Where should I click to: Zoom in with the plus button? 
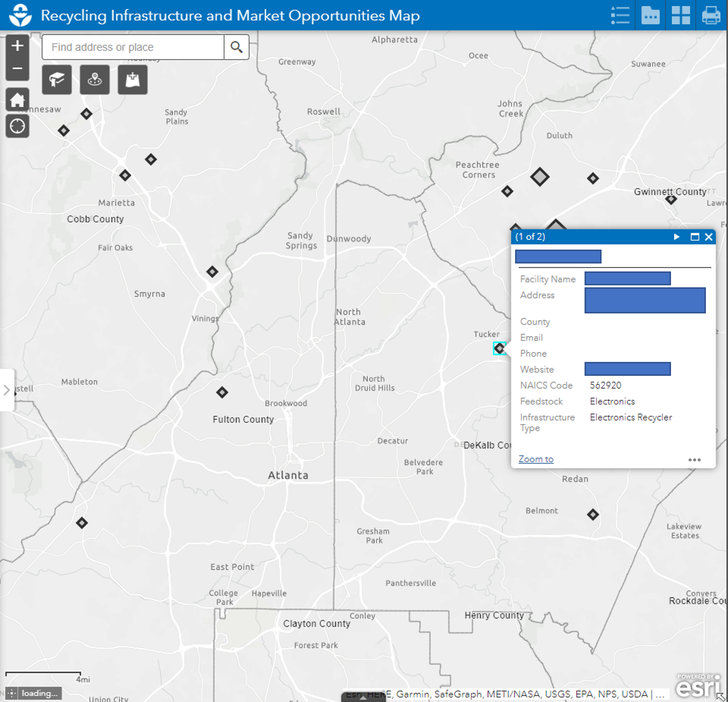tap(17, 46)
